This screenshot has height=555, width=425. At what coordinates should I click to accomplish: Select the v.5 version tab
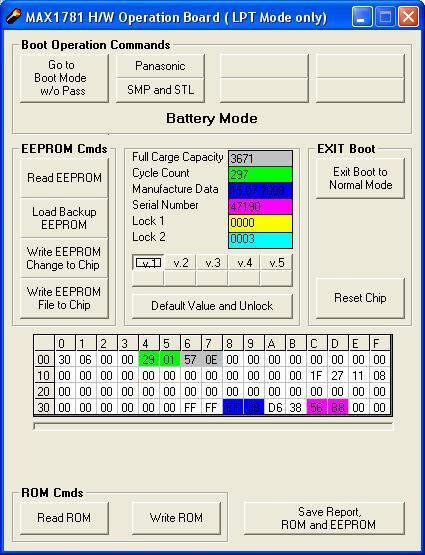(x=276, y=263)
